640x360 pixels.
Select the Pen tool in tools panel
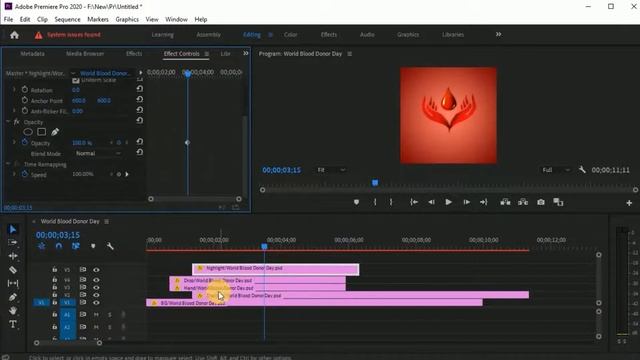coord(13,297)
